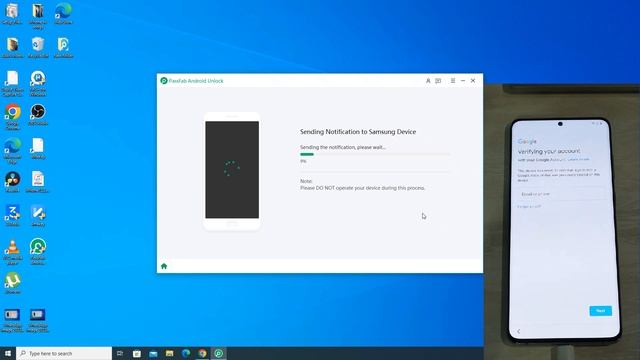640x360 pixels.
Task: Open File Explorer on the taskbar
Action: 169,353
